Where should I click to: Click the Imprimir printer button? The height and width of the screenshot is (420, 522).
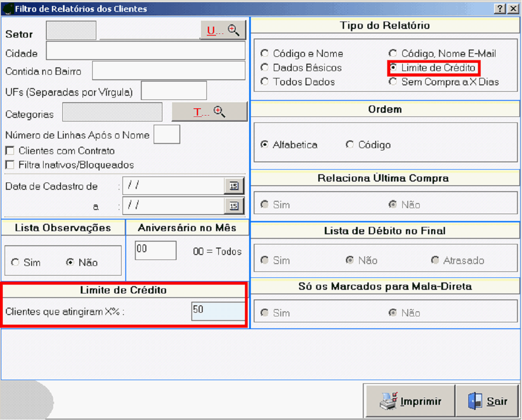pyautogui.click(x=410, y=401)
